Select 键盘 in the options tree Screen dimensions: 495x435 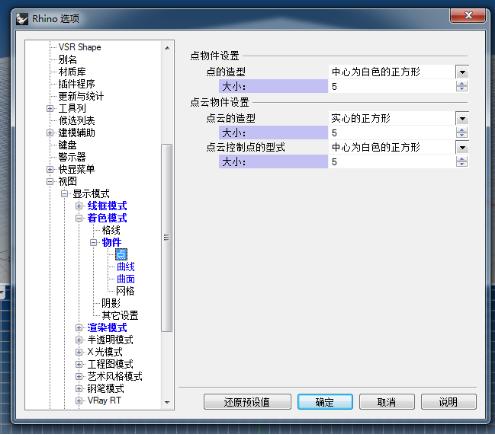tap(68, 145)
